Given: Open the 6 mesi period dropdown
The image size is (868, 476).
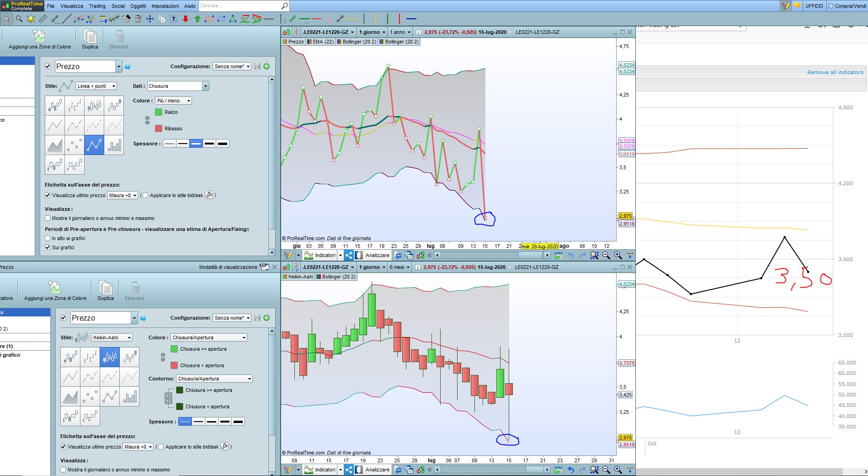Looking at the screenshot, I should click(399, 267).
